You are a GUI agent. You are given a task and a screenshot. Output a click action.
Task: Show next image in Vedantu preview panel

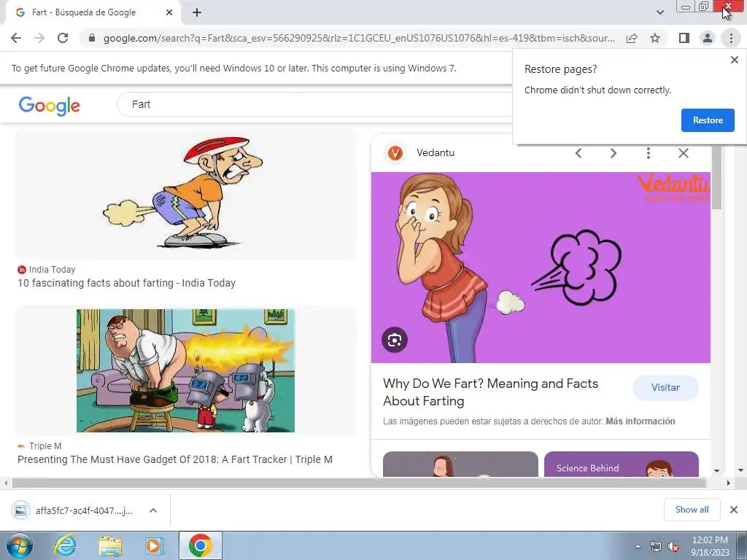click(x=613, y=153)
